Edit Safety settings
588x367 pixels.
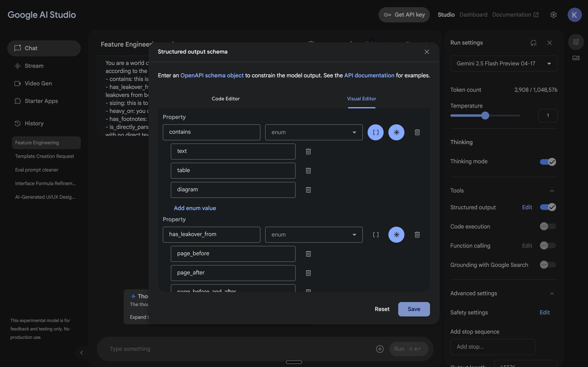(x=544, y=312)
